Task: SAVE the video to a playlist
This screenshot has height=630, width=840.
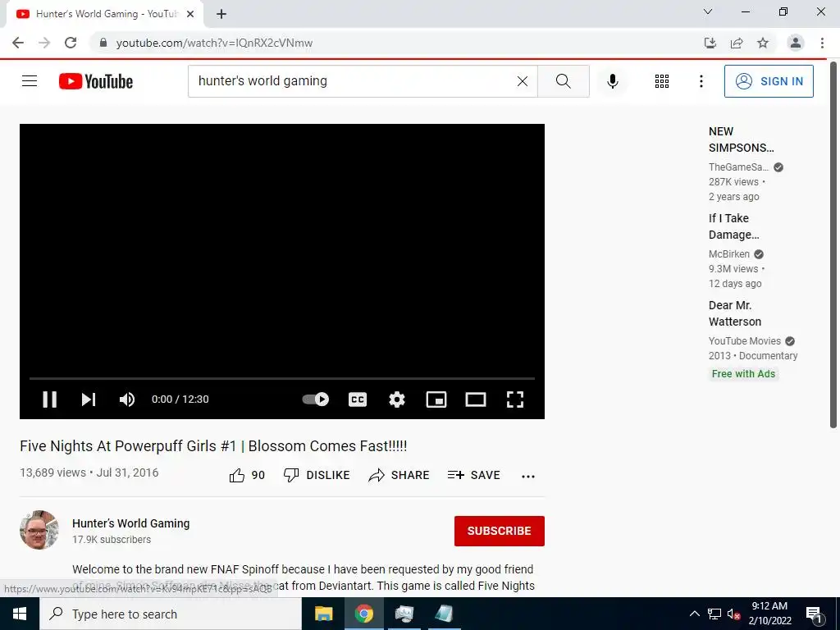Action: coord(474,475)
